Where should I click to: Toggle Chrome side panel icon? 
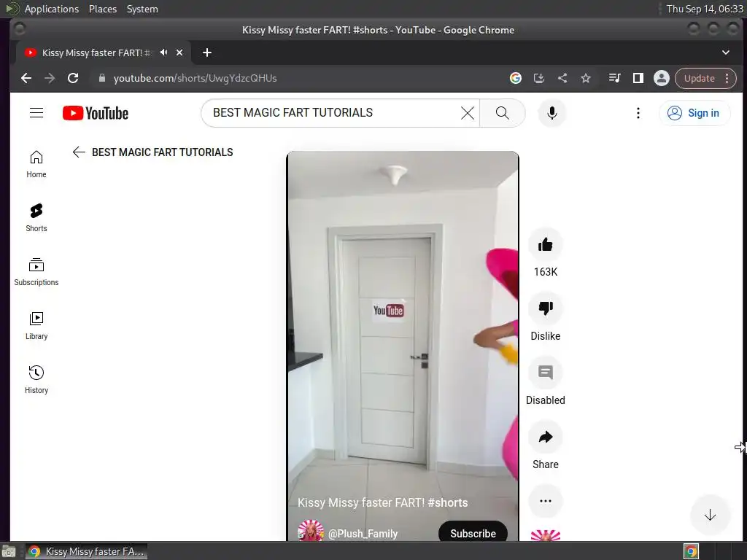(638, 78)
